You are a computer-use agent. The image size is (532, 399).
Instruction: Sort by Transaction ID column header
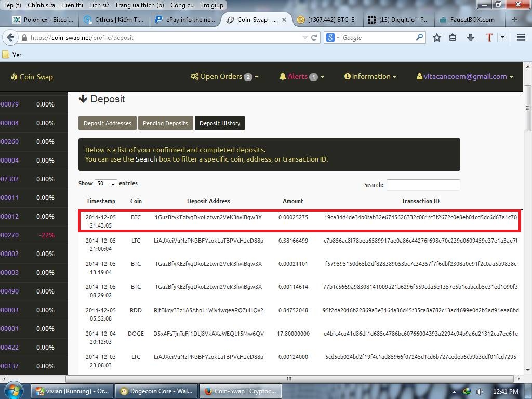[x=420, y=201]
